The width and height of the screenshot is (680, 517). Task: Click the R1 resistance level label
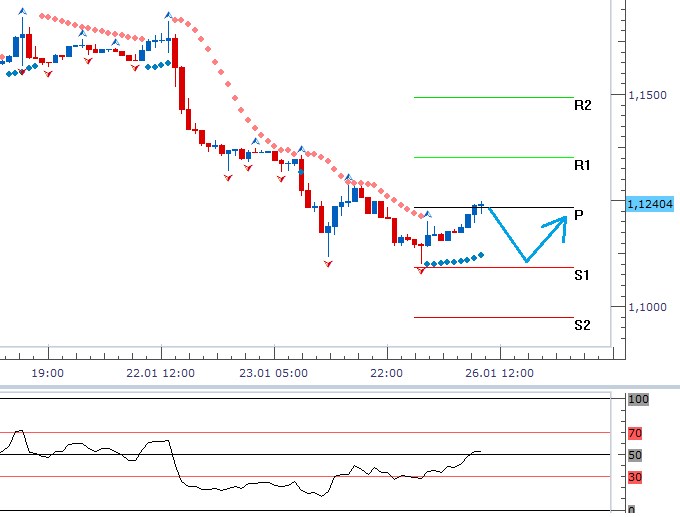(x=582, y=165)
